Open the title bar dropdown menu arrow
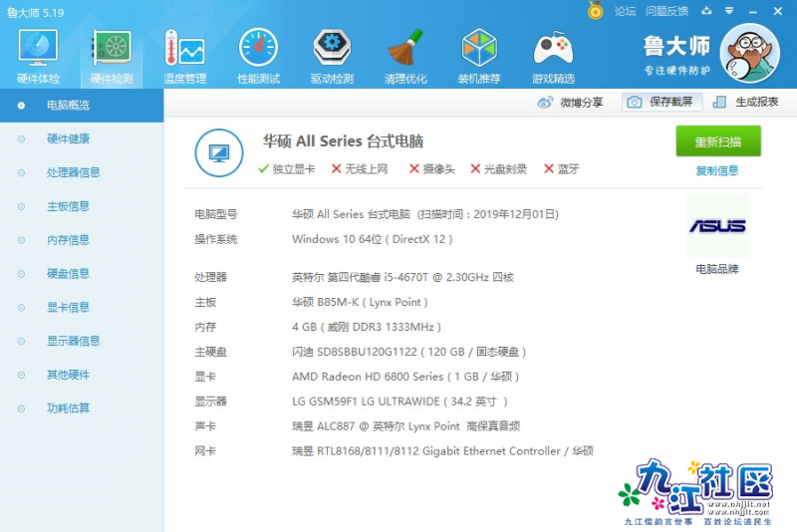This screenshot has height=532, width=797. [x=729, y=11]
